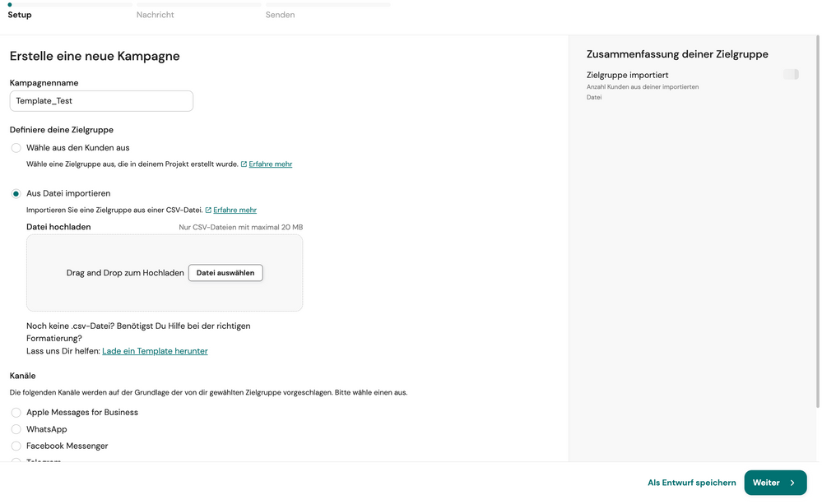This screenshot has height=504, width=822.
Task: Choose the Facebook Messenger channel radio
Action: coord(16,446)
